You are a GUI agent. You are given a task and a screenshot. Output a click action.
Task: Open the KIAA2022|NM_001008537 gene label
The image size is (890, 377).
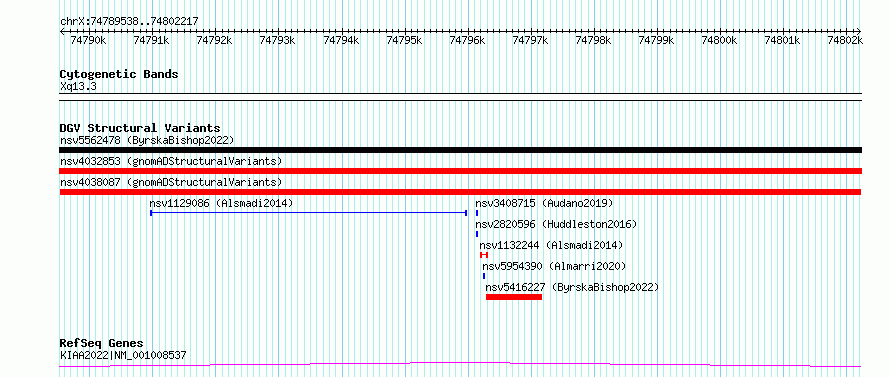coord(123,356)
